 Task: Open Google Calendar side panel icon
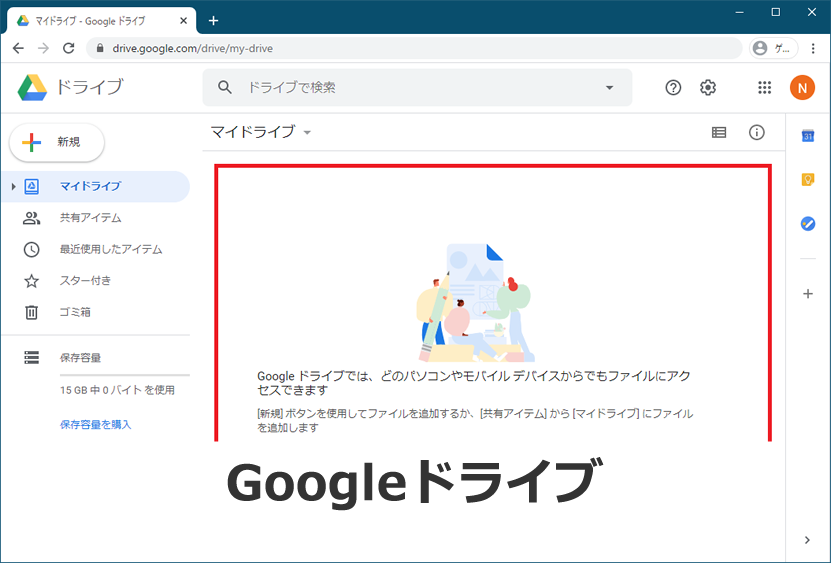pos(808,136)
